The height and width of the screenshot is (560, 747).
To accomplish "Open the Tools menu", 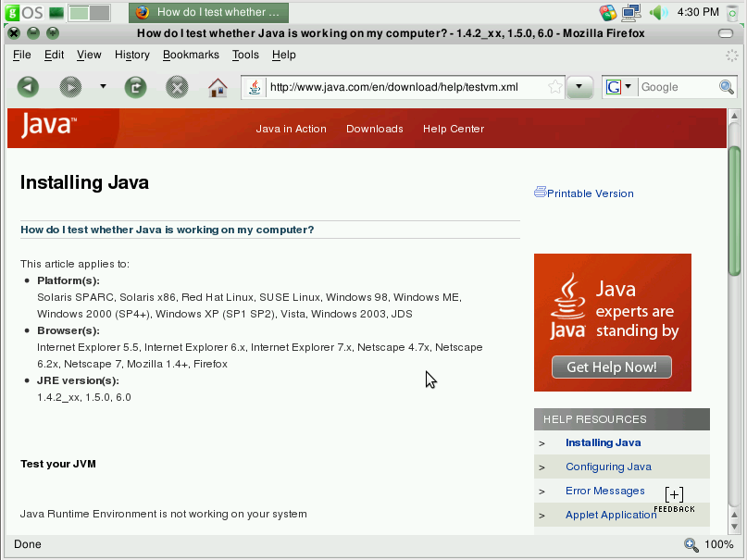I will 245,55.
